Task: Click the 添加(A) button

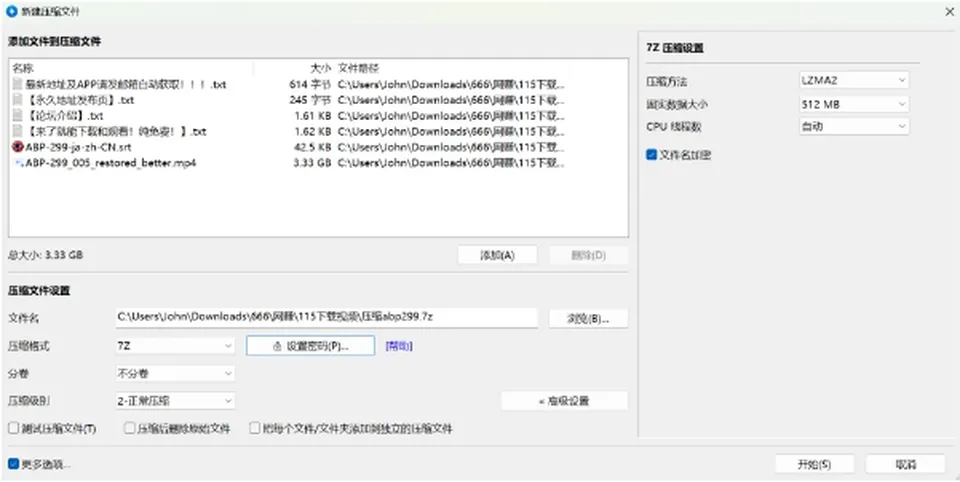Action: [x=497, y=255]
